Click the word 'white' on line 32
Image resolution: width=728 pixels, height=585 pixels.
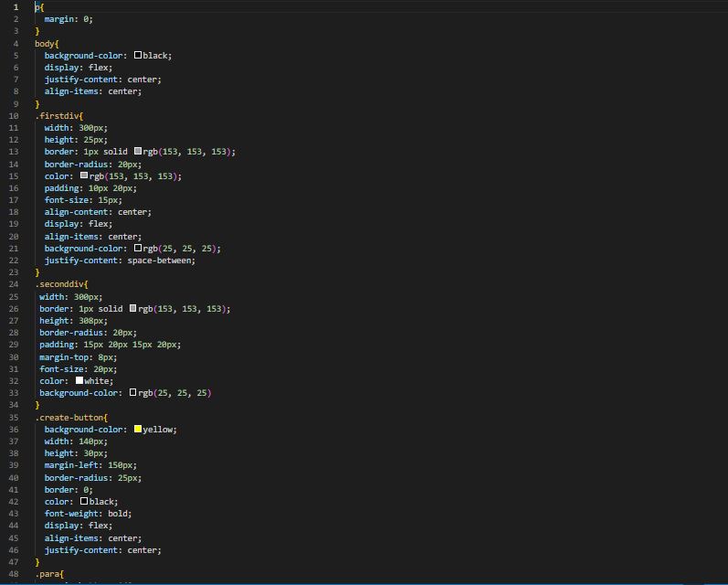tap(96, 381)
